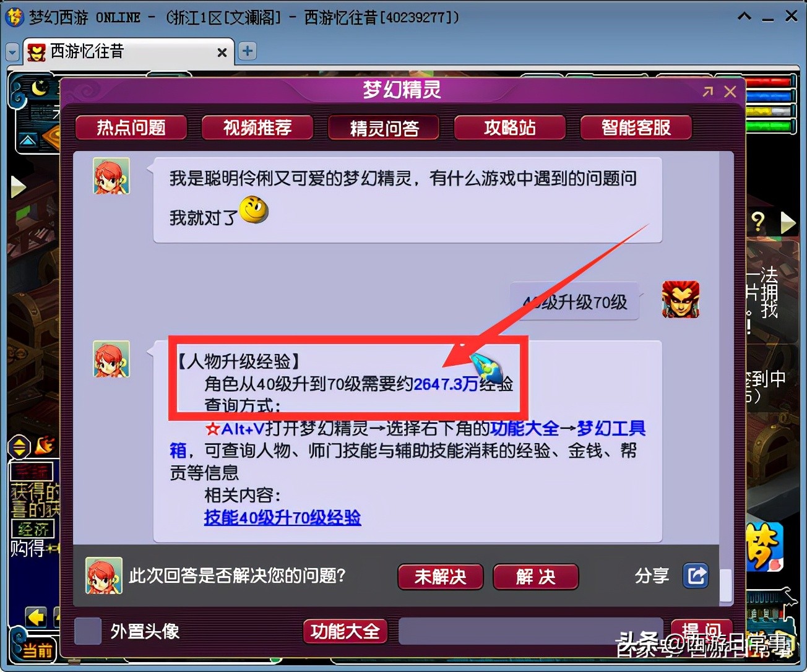Close the 西游忆往昔 tab
This screenshot has width=807, height=672.
[222, 53]
